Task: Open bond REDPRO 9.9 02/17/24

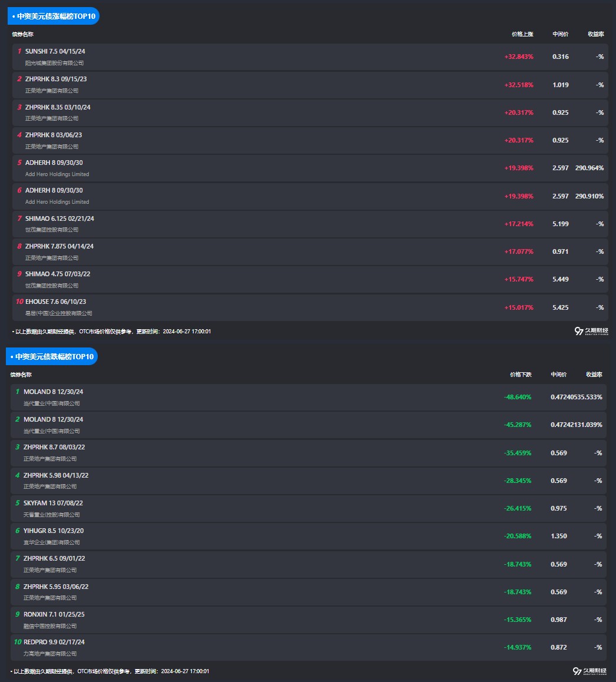Action: [54, 642]
